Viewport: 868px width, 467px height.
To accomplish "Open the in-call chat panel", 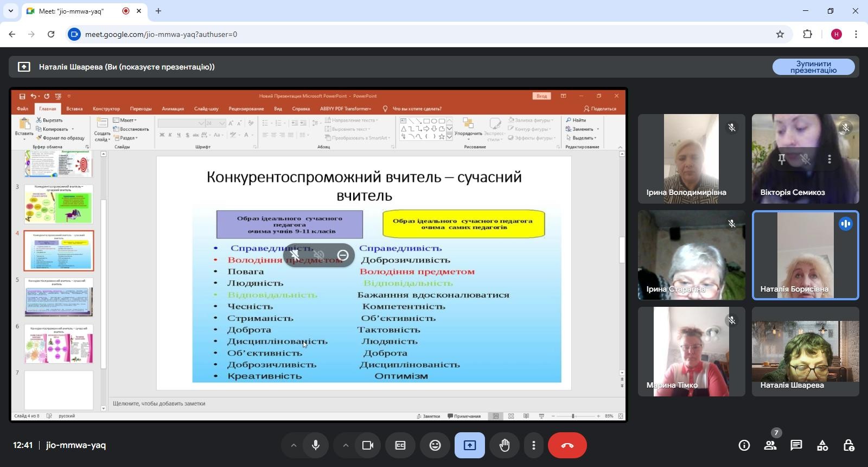I will 796,445.
